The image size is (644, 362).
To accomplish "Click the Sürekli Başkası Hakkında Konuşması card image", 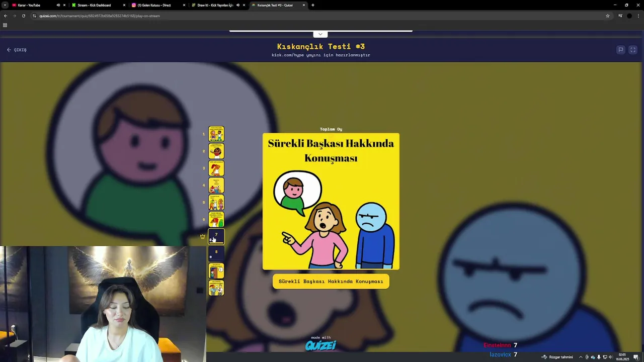I will coord(331,201).
